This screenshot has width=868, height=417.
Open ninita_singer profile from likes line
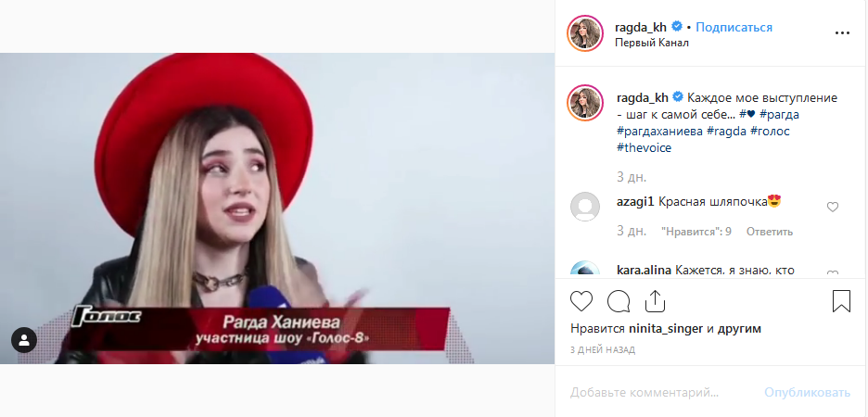[666, 329]
